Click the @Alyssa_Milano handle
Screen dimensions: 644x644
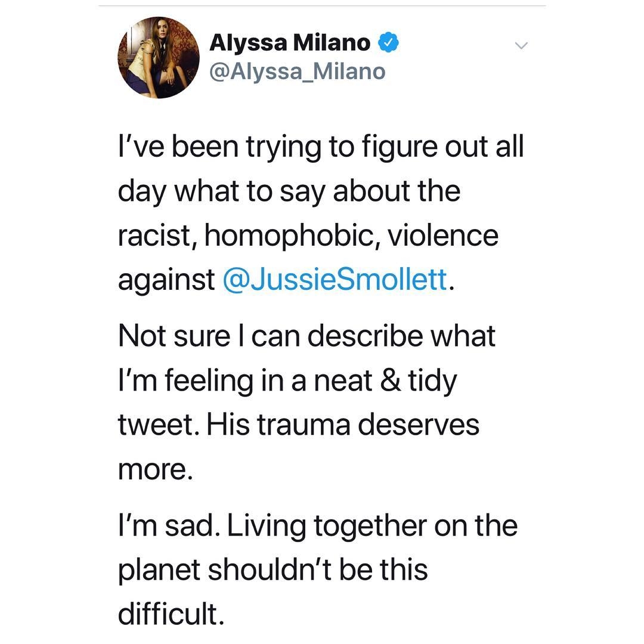[x=298, y=72]
